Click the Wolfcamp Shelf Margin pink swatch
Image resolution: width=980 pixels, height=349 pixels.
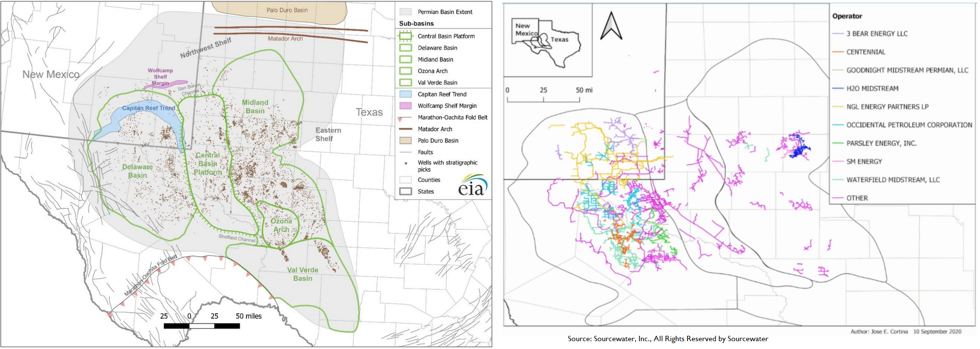click(x=405, y=106)
